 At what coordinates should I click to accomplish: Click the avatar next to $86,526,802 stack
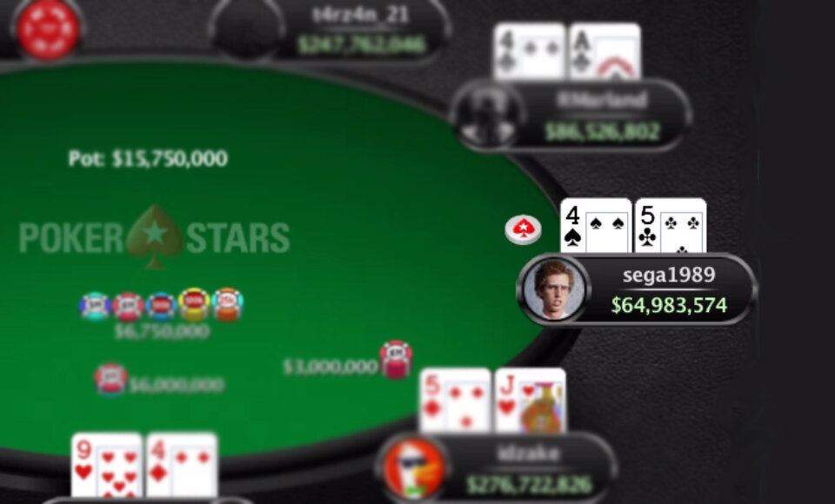click(x=487, y=116)
